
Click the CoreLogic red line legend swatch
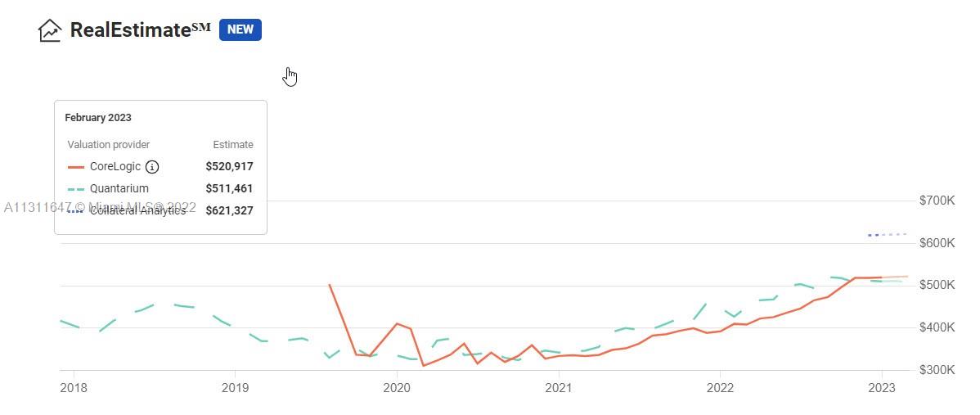[76, 167]
